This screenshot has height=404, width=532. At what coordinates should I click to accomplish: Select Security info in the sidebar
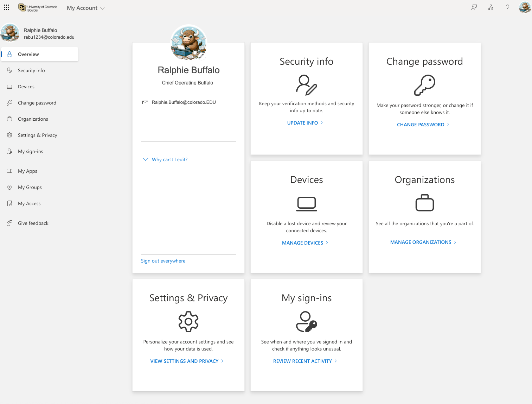(x=31, y=70)
